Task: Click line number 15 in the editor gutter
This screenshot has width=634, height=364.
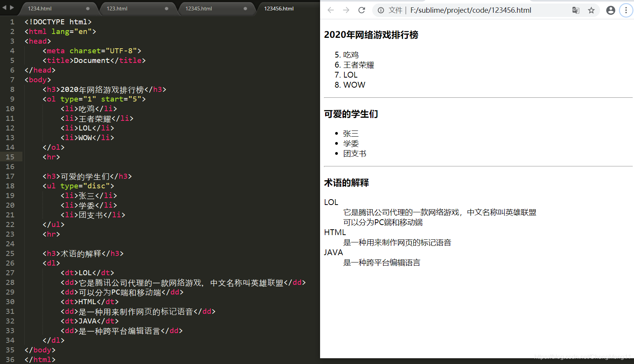Action: tap(10, 157)
